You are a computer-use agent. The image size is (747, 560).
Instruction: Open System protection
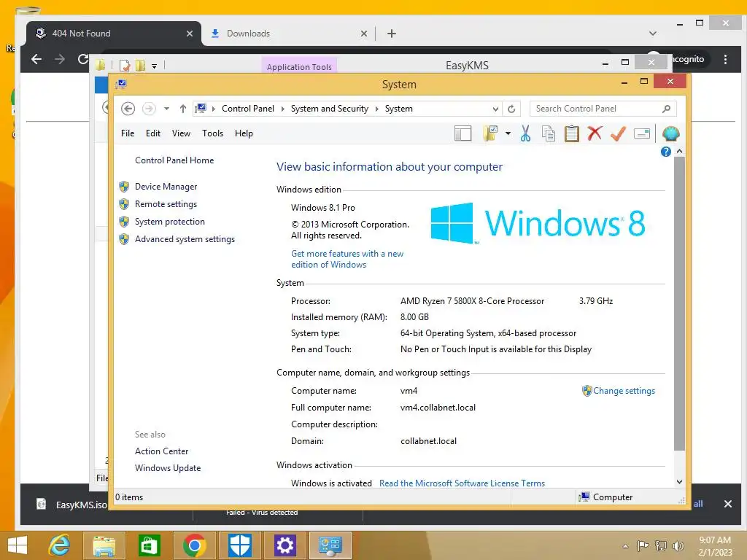pos(169,222)
